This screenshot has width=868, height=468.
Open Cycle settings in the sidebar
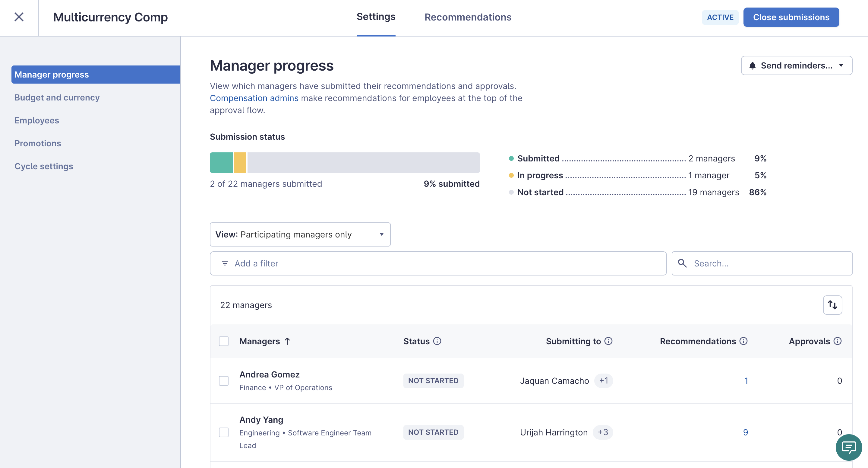click(44, 166)
